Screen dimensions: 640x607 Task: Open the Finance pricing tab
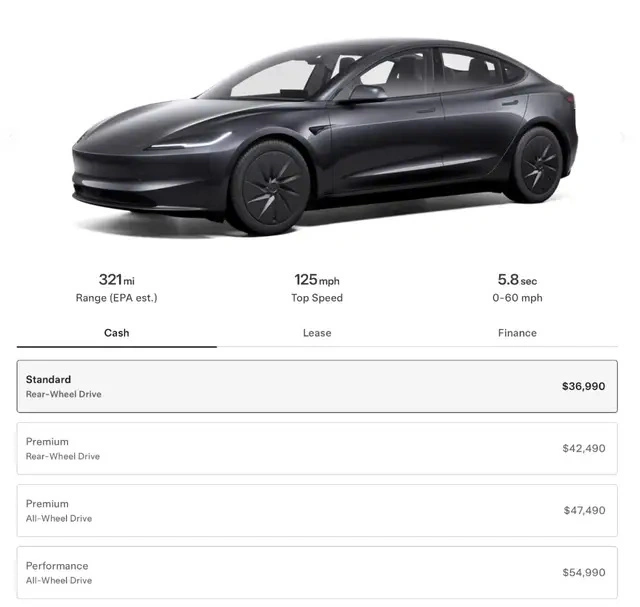517,333
